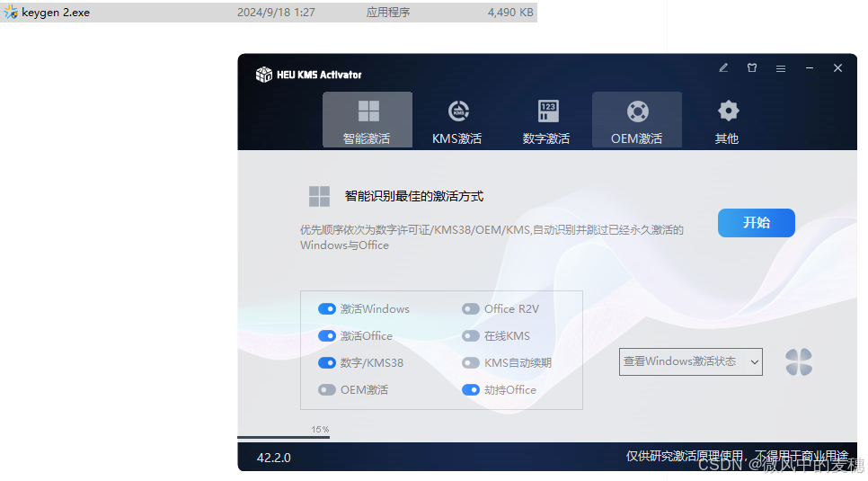Image resolution: width=868 pixels, height=481 pixels.
Task: Toggle the 激活Office switch
Action: [x=326, y=336]
